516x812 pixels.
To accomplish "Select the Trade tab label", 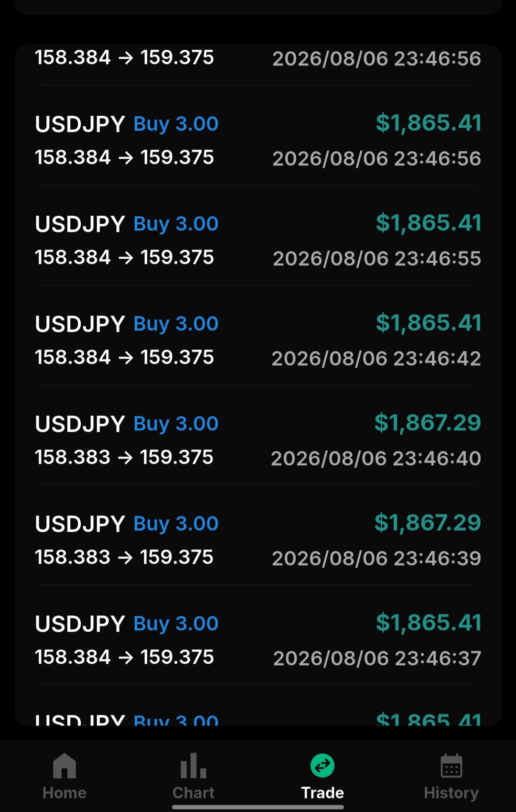I will (x=322, y=793).
